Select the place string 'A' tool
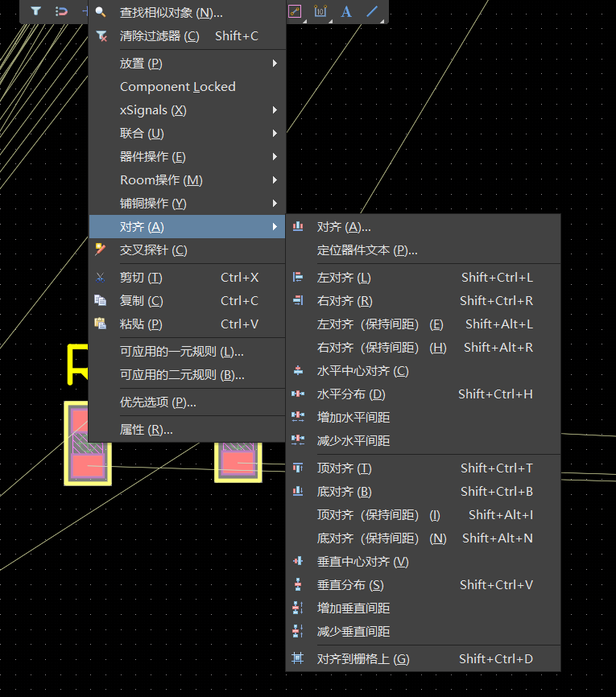This screenshot has width=616, height=697. pos(346,11)
